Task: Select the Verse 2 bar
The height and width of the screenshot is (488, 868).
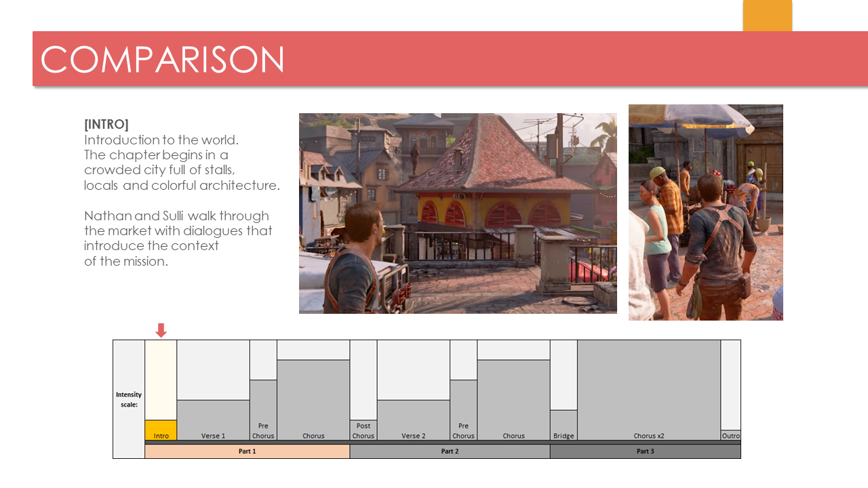Action: pyautogui.click(x=413, y=420)
